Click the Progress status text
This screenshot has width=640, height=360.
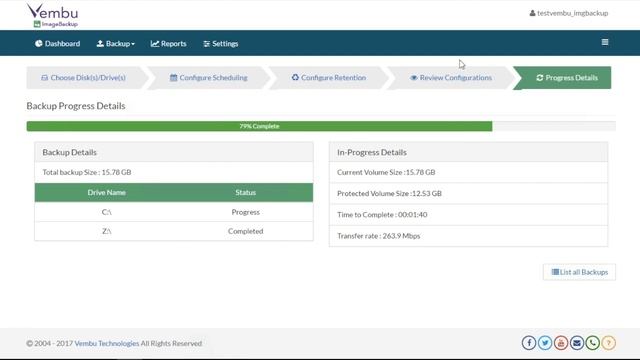coord(245,212)
